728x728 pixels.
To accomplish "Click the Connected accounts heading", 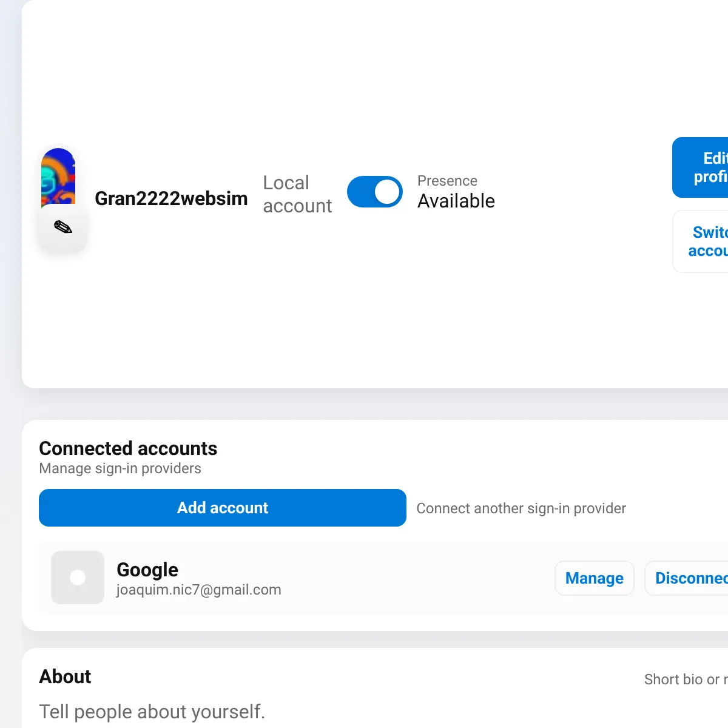I will click(x=128, y=448).
